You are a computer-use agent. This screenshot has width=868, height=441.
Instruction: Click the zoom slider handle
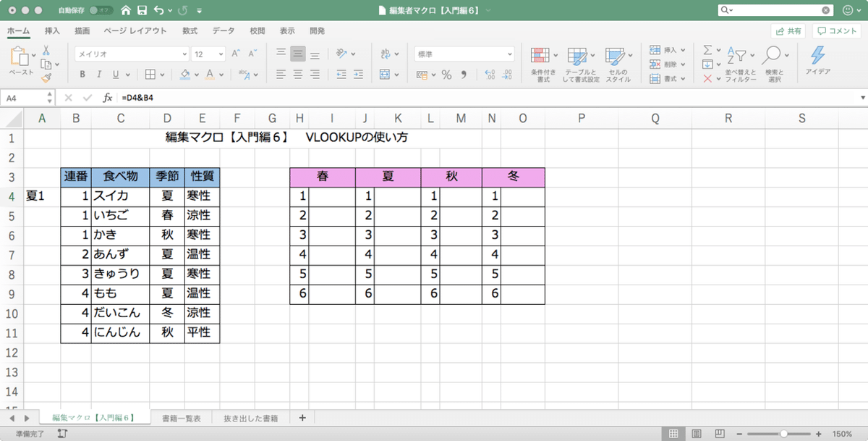[783, 434]
